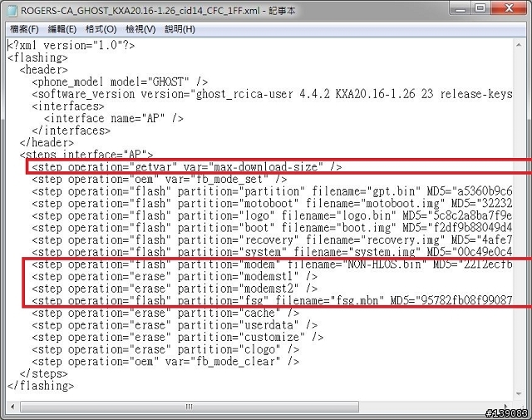Click the vertical scrollbar up arrow
The width and height of the screenshot is (532, 420).
pyautogui.click(x=519, y=45)
